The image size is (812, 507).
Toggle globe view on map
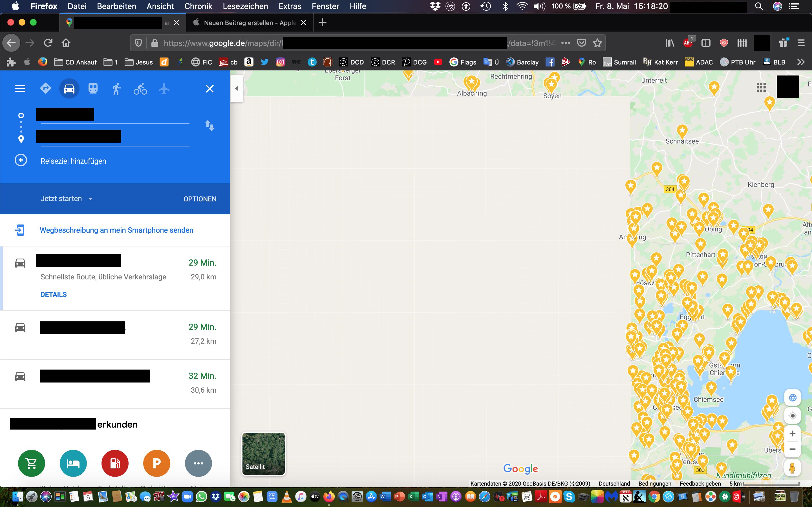[793, 398]
